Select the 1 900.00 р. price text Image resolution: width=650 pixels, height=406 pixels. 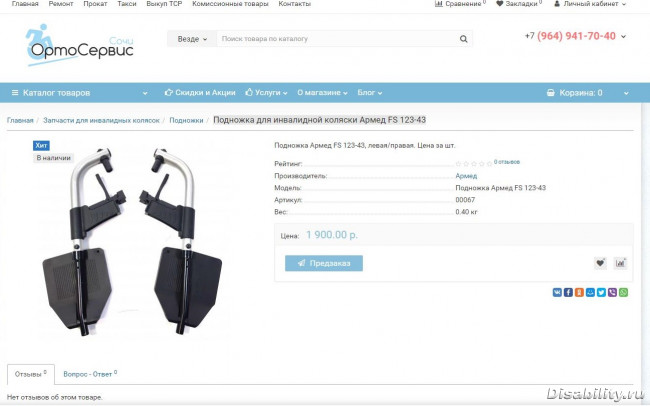tap(332, 235)
